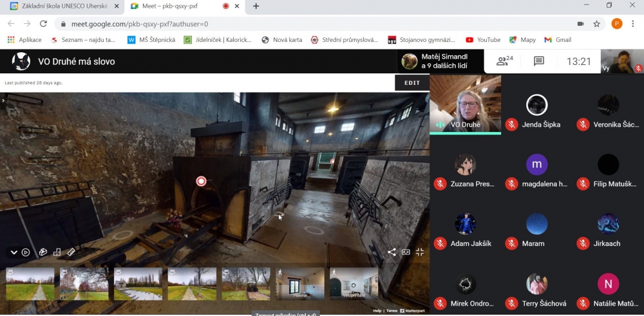Collapse the Matterport highlight reel chevron
644x316 pixels.
click(x=14, y=252)
